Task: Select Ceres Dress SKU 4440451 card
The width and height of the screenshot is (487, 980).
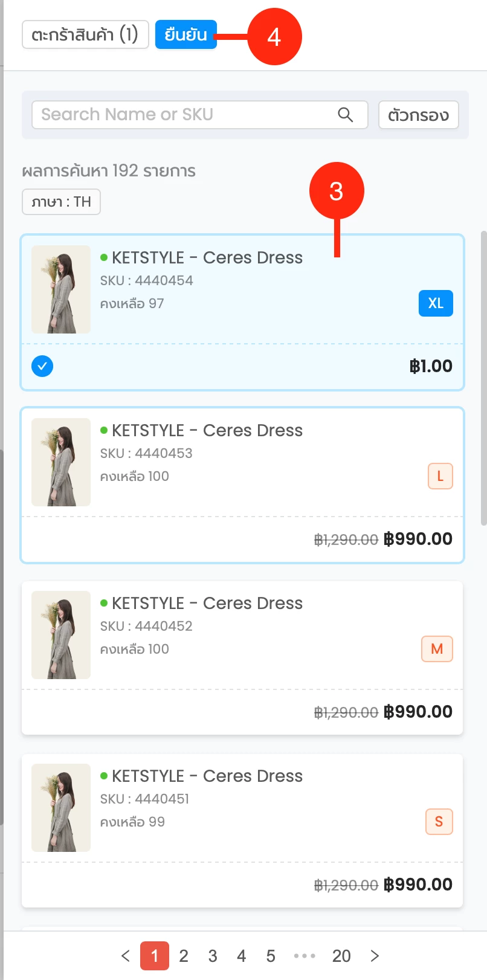Action: click(242, 831)
